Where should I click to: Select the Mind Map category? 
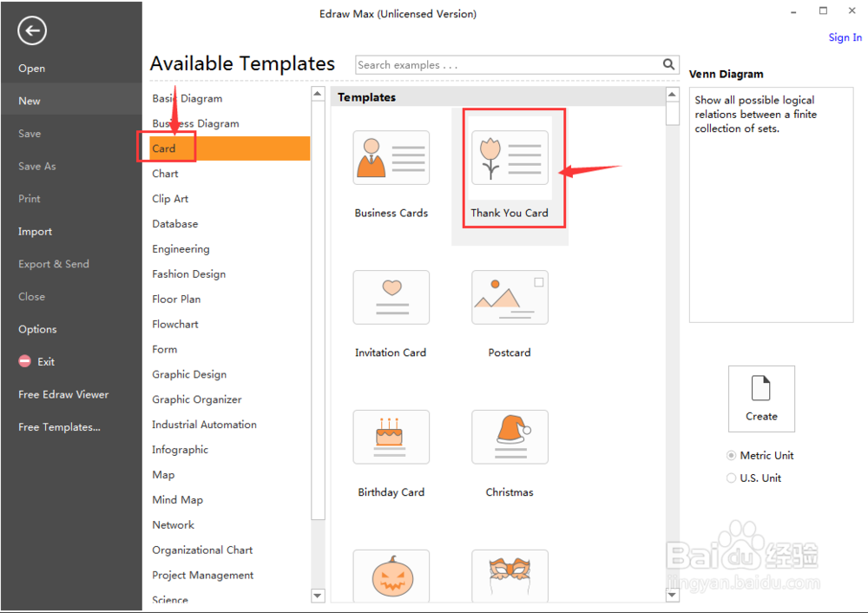pyautogui.click(x=178, y=499)
